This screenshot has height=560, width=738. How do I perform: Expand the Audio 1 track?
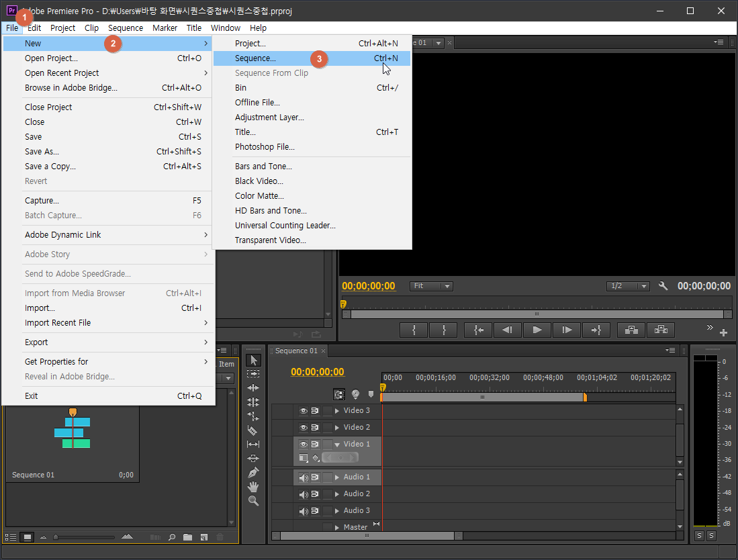(337, 477)
